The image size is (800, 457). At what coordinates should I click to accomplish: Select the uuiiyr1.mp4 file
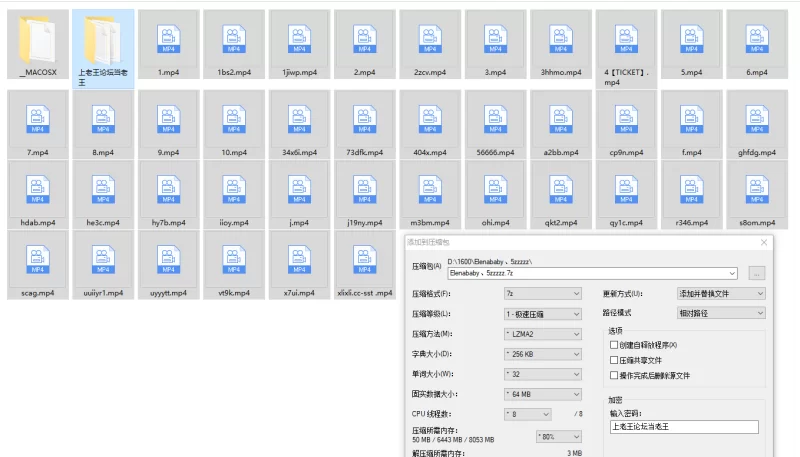click(103, 265)
